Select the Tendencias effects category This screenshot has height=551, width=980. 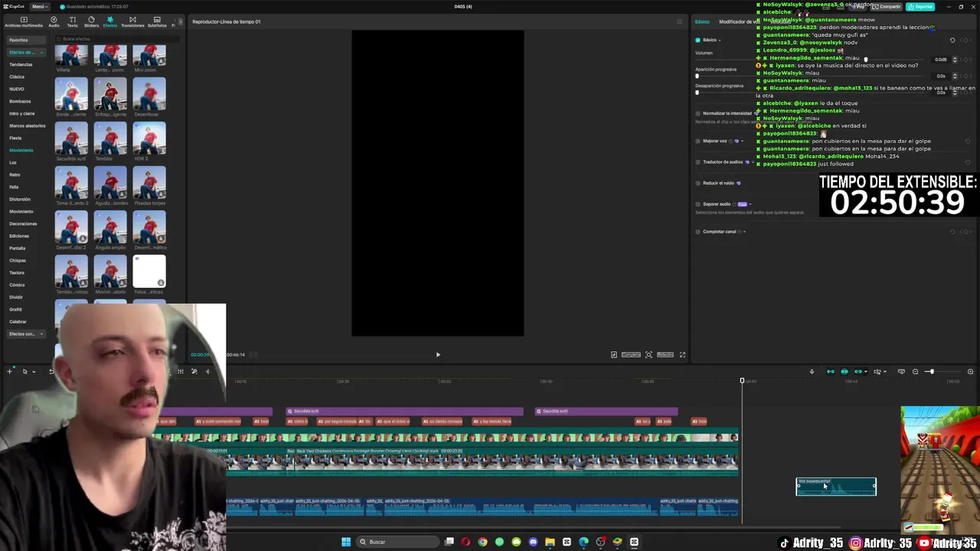[x=21, y=64]
